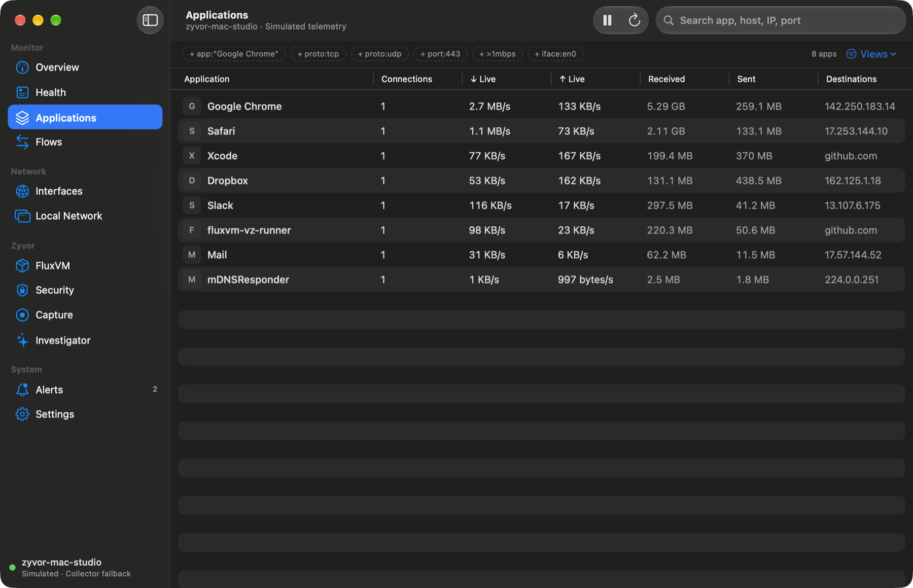Sort by the Application column header
This screenshot has height=588, width=913.
(207, 79)
